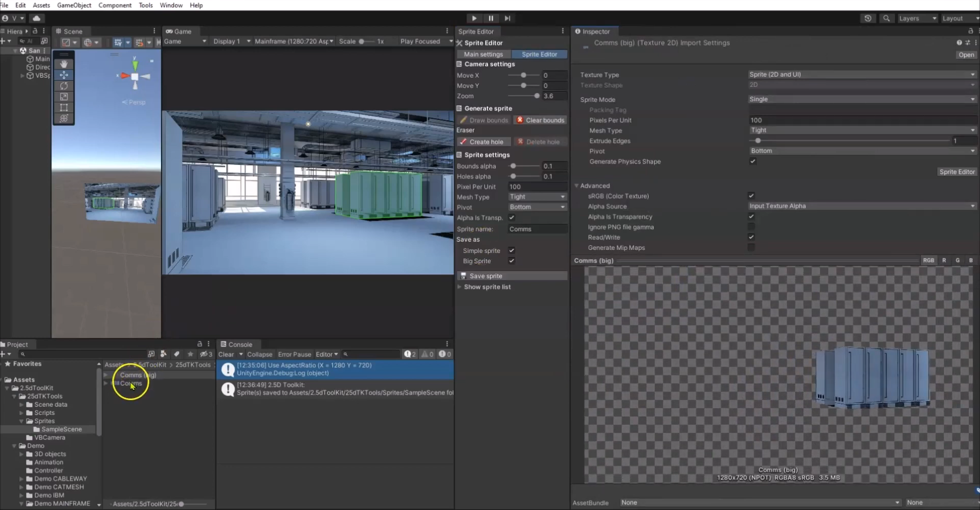Select the Hand tool in Scene view
The width and height of the screenshot is (980, 510).
point(64,64)
